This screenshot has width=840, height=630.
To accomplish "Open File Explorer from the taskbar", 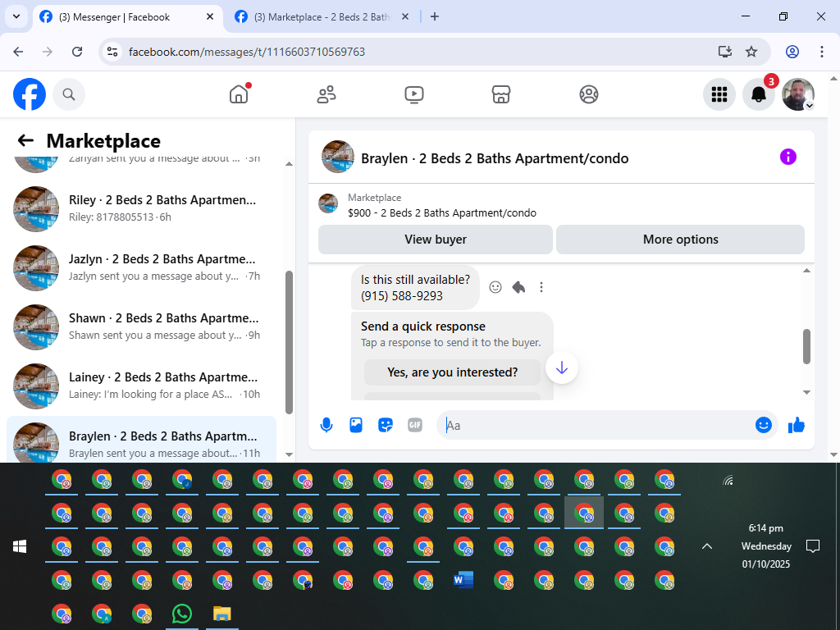I will coord(222,614).
